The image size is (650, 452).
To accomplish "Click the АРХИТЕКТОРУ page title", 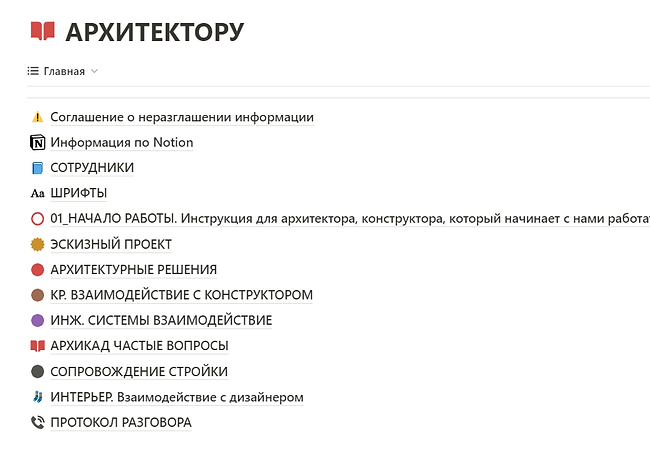I will (154, 32).
